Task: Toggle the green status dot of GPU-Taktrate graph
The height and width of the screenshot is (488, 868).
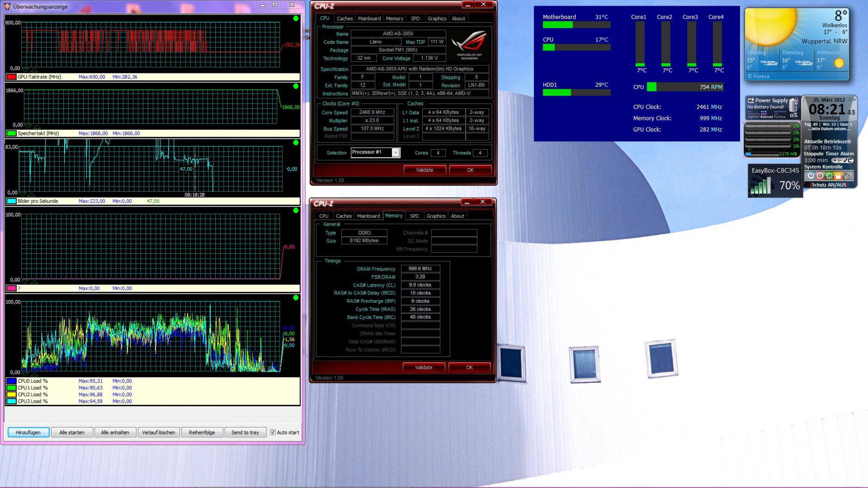Action: pos(296,18)
